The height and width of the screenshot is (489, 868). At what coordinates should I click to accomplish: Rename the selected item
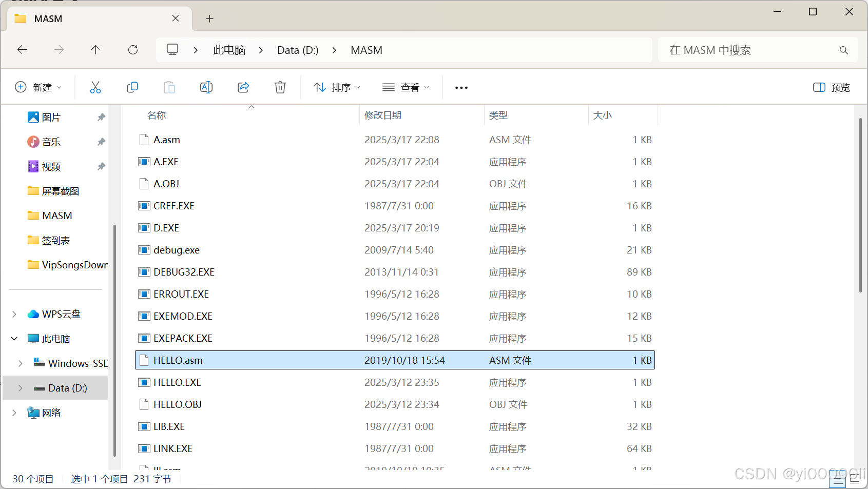tap(206, 87)
